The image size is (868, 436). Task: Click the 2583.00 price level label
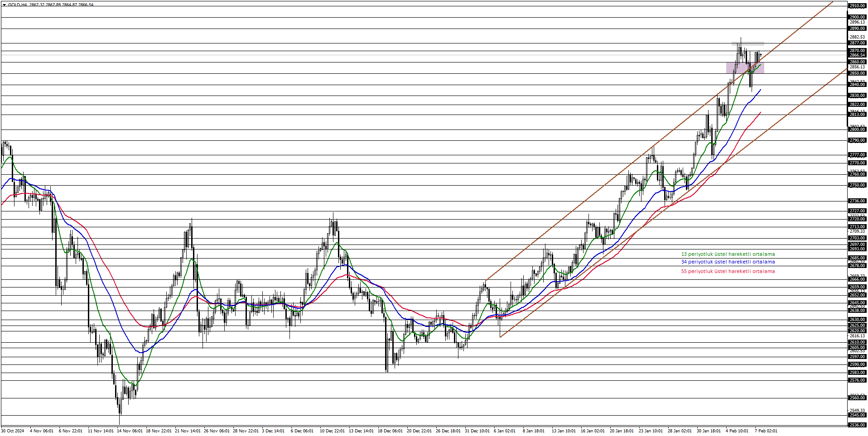(857, 373)
